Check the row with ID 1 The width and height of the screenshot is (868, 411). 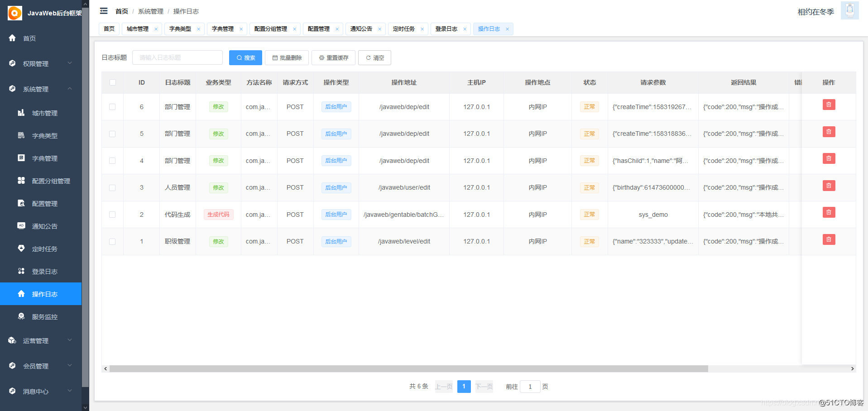[112, 242]
